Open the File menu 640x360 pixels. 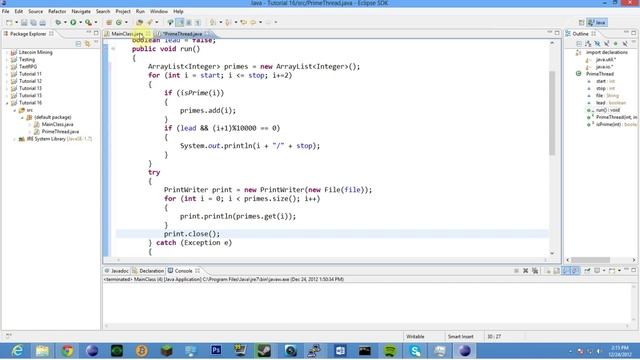pos(5,11)
